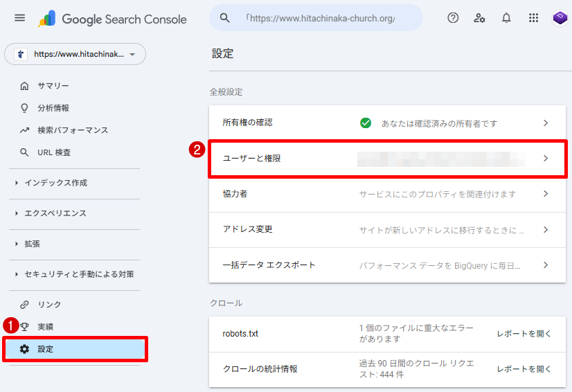Viewport: 572px width, 392px height.
Task: Expand the エクスペリエンス section
Action: (x=55, y=213)
